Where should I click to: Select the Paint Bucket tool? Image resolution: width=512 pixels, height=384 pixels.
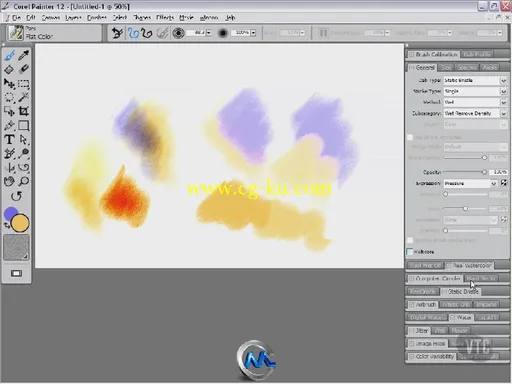tap(9, 69)
